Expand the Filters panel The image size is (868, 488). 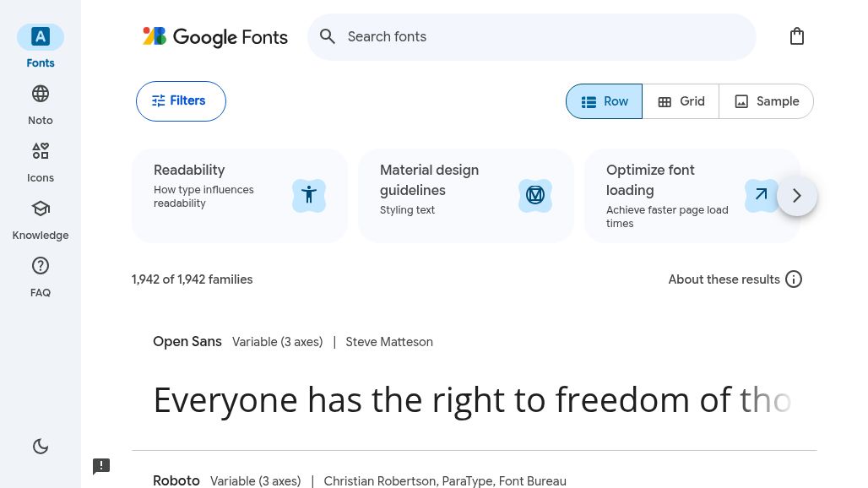[181, 101]
